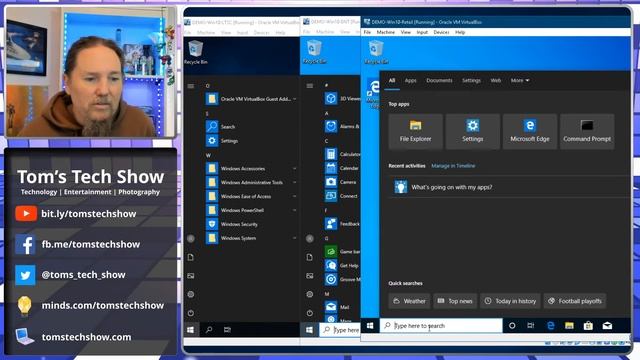Click Type here to search box in Retail VM
The height and width of the screenshot is (360, 640).
441,325
